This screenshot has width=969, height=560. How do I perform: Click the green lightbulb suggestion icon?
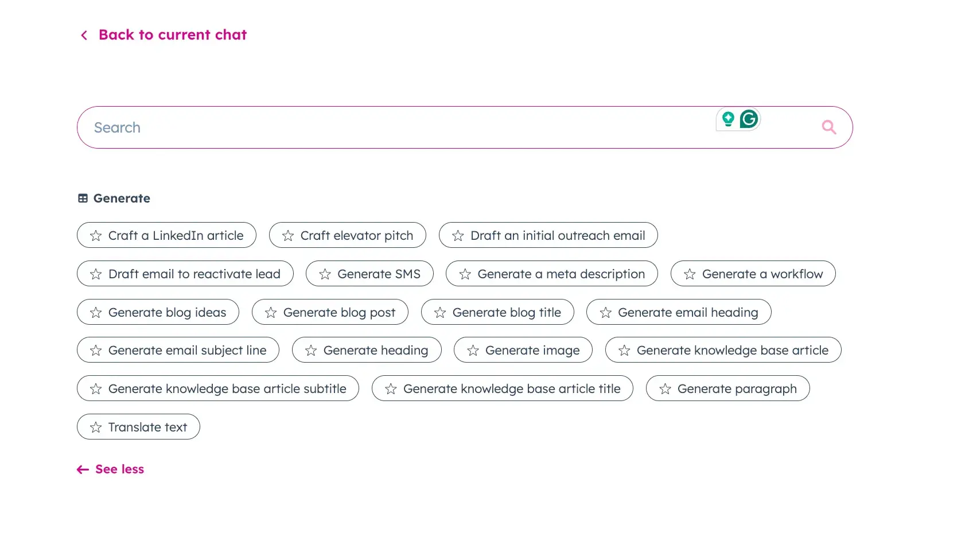(x=728, y=119)
